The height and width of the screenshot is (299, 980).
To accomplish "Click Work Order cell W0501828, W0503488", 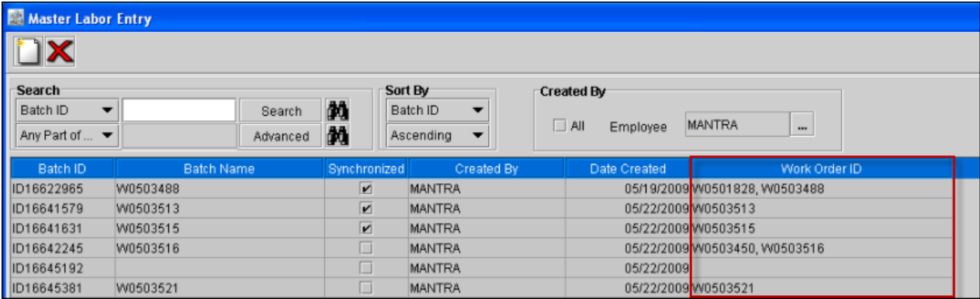I will coord(822,189).
